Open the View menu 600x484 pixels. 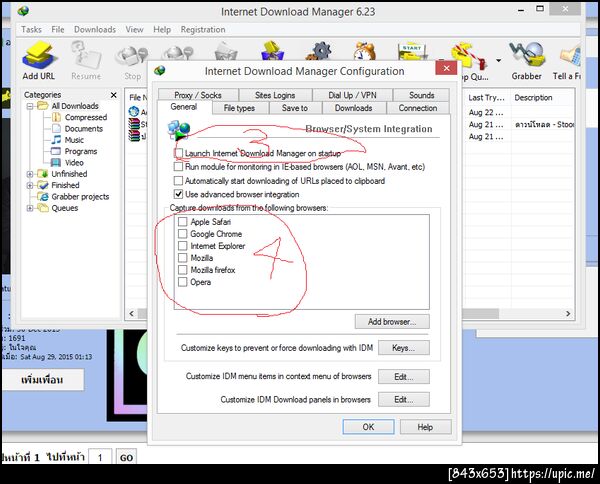(x=134, y=29)
